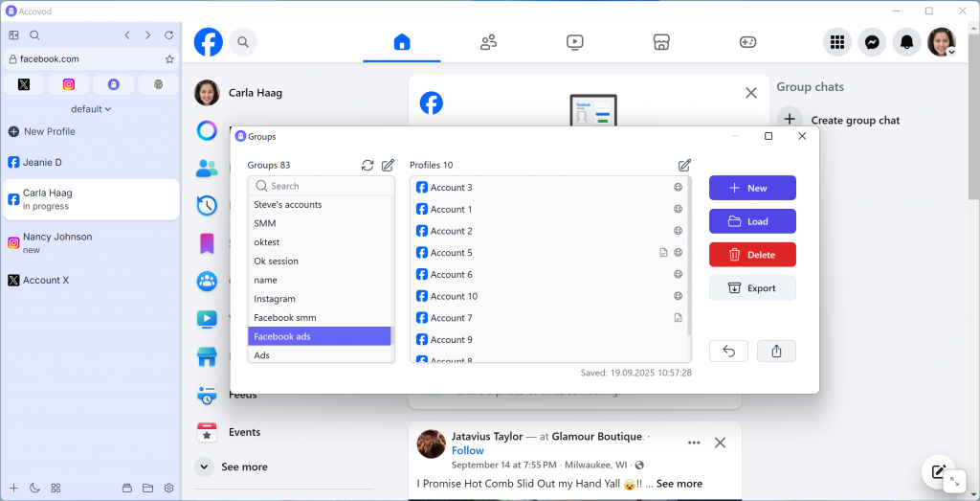Image resolution: width=980 pixels, height=501 pixels.
Task: Expand the default profile group dropdown
Action: click(x=91, y=109)
